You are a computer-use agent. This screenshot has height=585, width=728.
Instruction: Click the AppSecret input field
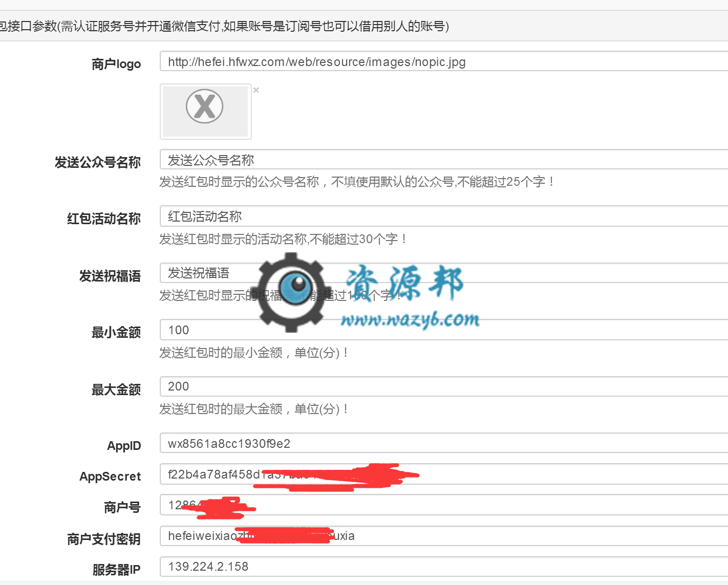click(444, 474)
